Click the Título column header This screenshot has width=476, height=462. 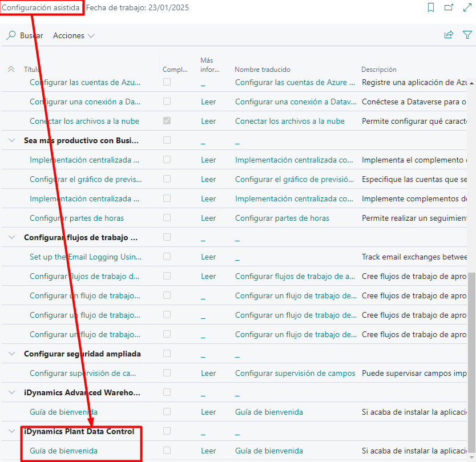32,70
